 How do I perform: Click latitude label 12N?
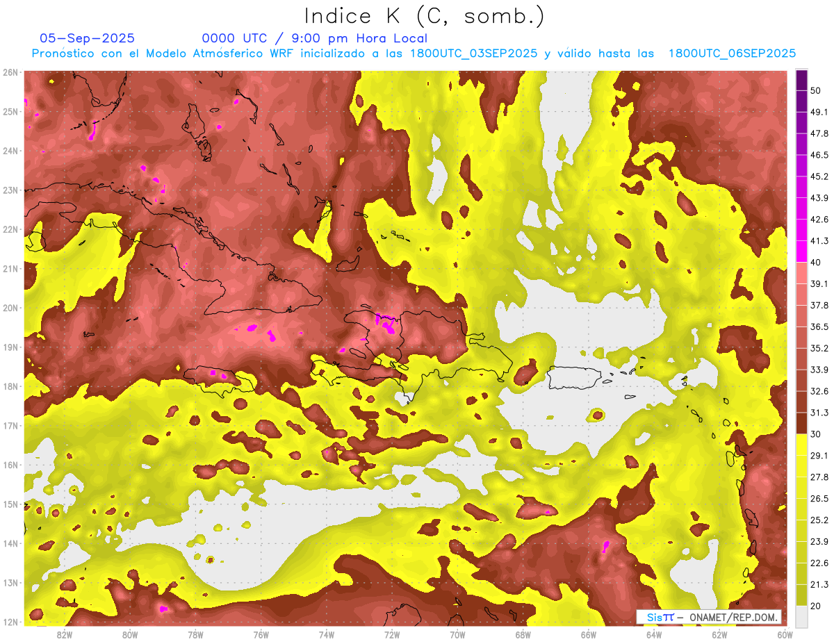[10, 622]
